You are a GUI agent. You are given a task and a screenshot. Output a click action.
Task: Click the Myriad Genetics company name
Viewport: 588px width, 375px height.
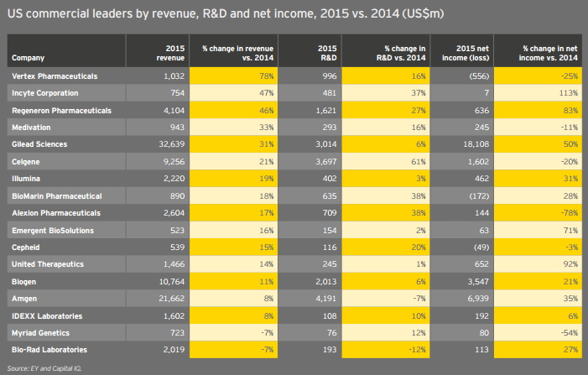40,333
